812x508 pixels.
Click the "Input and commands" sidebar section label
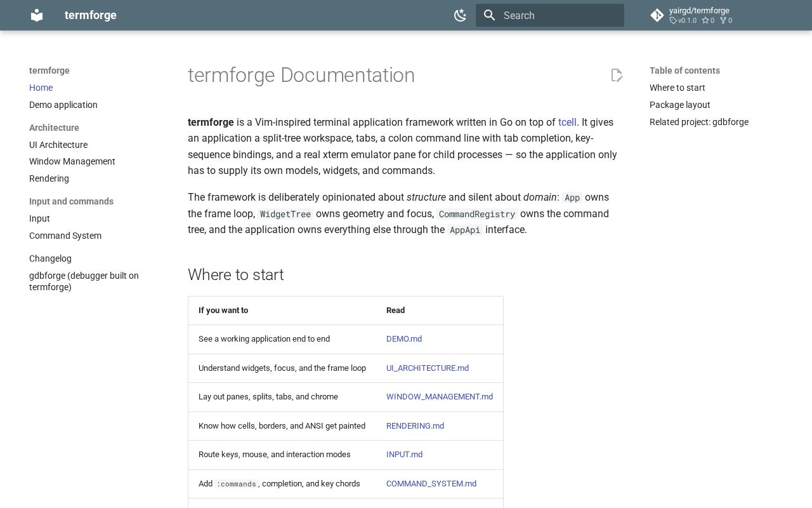(71, 201)
